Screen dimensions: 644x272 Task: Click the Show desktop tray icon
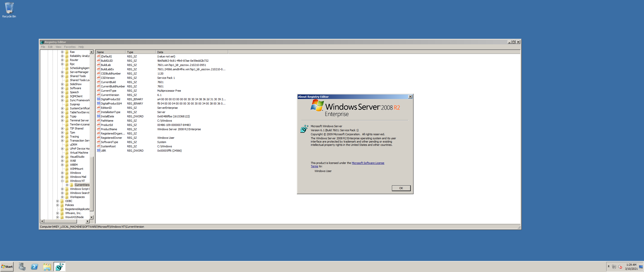click(641, 267)
